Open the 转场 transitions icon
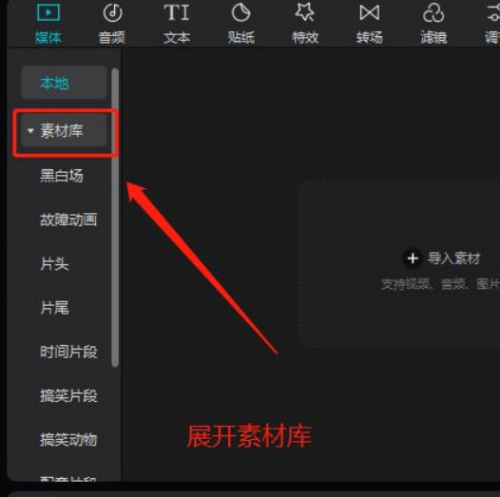Image resolution: width=500 pixels, height=497 pixels. 369,13
